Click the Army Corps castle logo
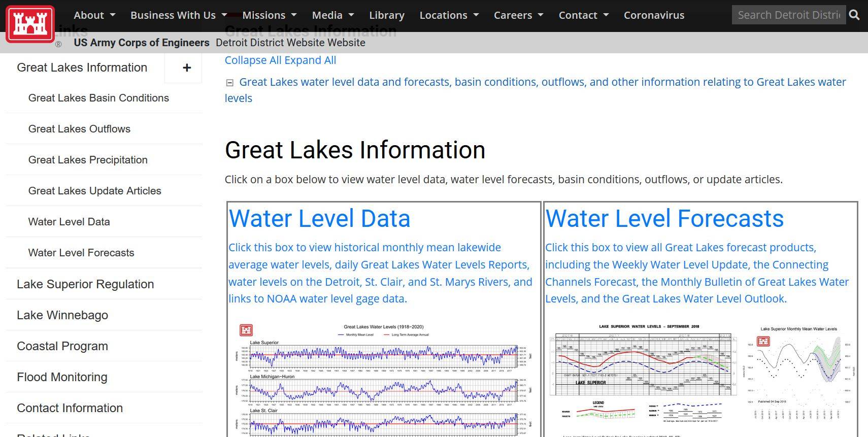Image resolution: width=868 pixels, height=437 pixels. [x=30, y=24]
